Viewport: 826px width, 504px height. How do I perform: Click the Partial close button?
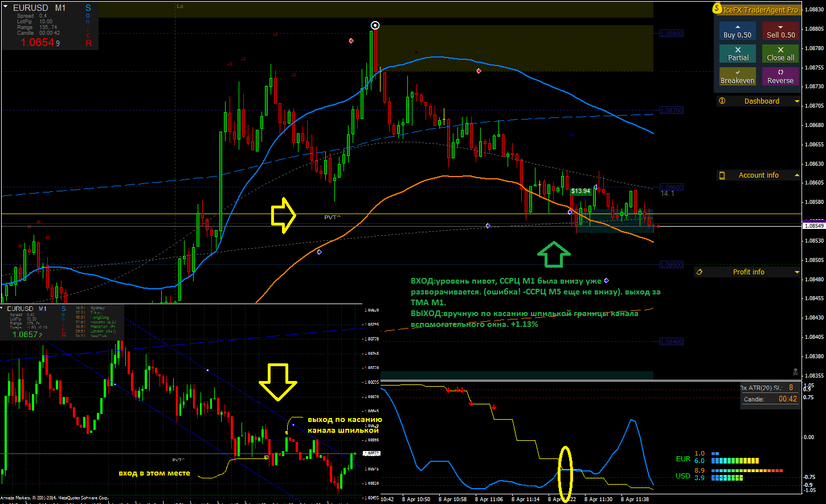738,54
